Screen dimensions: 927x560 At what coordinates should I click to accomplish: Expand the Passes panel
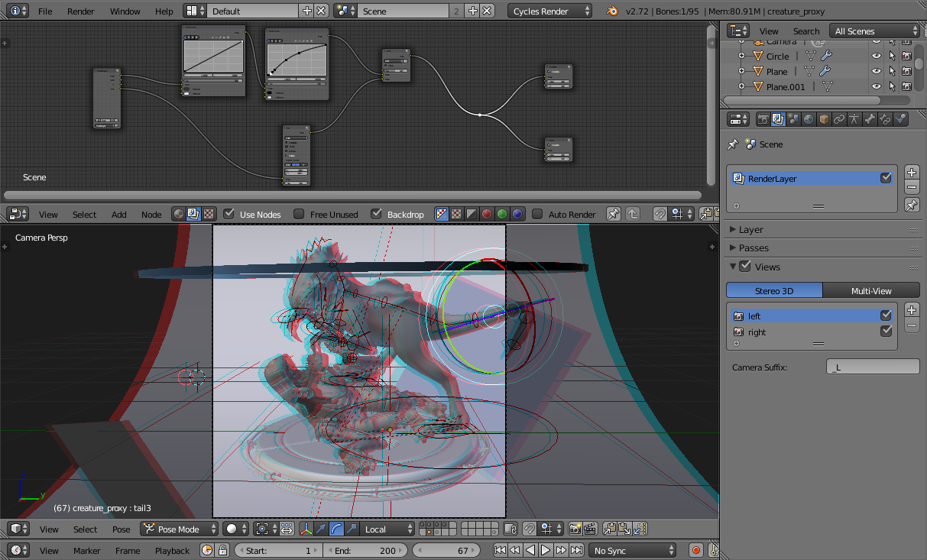(754, 248)
